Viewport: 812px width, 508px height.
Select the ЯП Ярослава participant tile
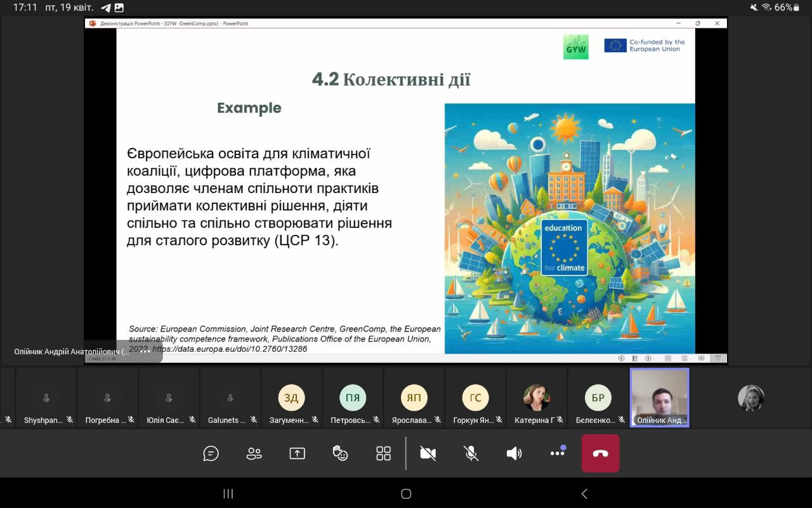click(414, 398)
